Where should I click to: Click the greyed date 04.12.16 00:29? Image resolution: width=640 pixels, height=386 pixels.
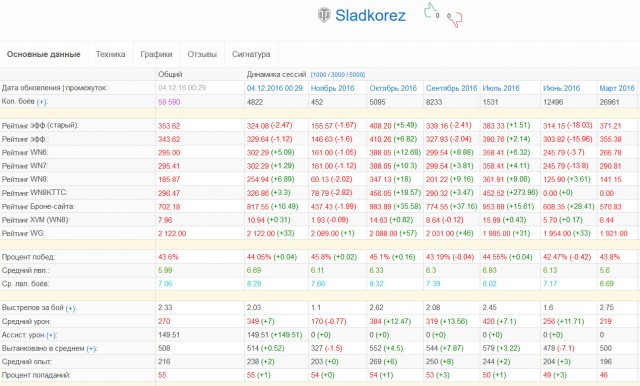pyautogui.click(x=182, y=88)
